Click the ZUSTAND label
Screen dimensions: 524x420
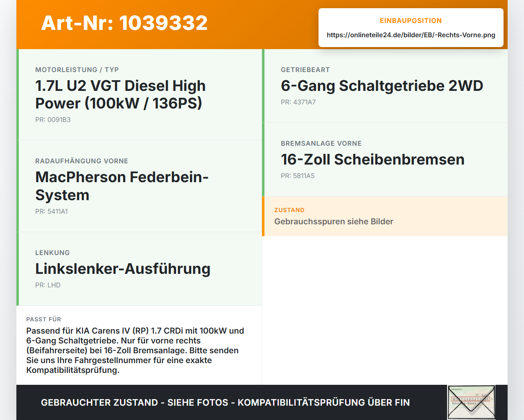(x=289, y=210)
